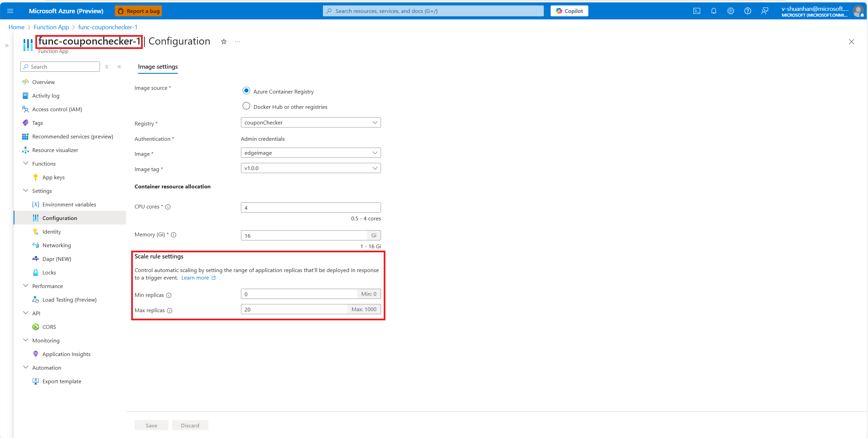Select Configuration in the menu
Viewport: 868px width, 438px height.
pyautogui.click(x=70, y=218)
